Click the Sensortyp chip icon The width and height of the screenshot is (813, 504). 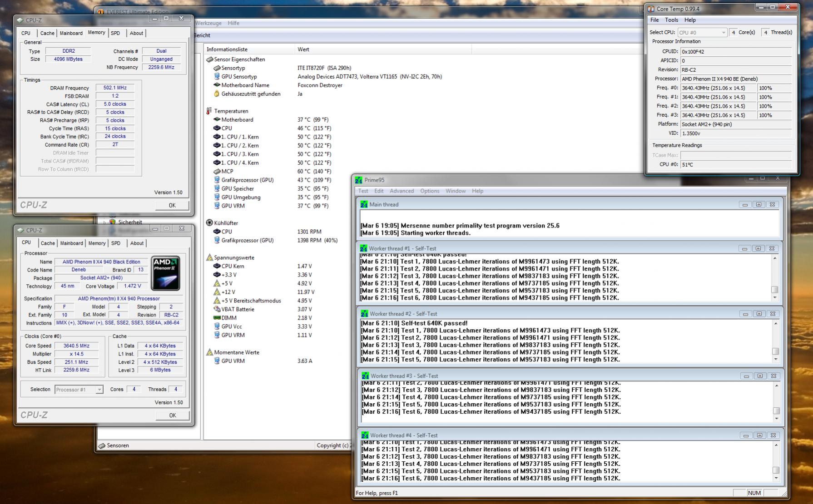tap(217, 68)
